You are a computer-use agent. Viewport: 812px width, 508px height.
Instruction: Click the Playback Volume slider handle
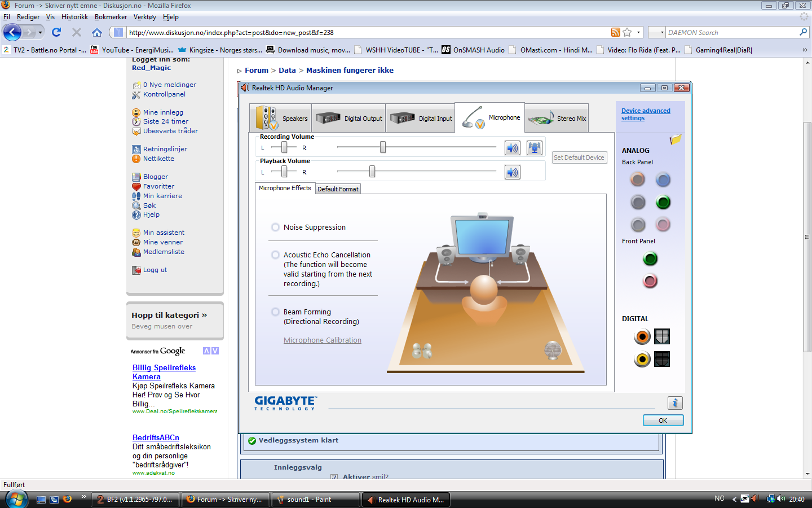(372, 172)
